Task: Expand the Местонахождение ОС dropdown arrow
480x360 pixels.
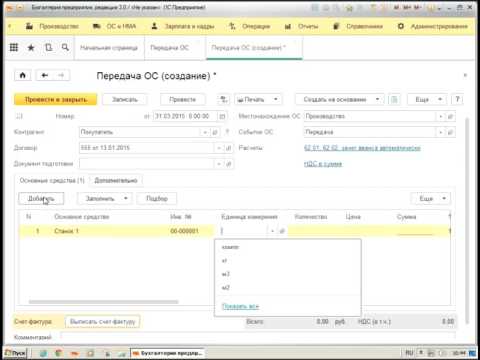Action: point(441,116)
